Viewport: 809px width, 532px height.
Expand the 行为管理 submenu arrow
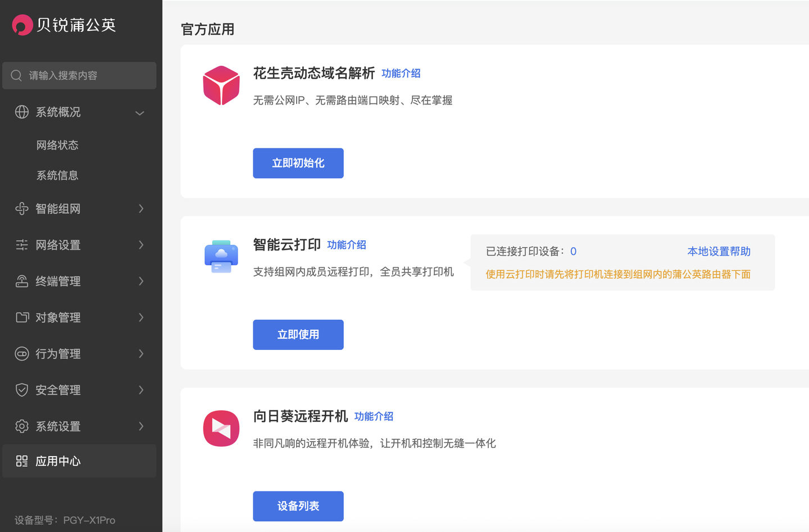(141, 354)
